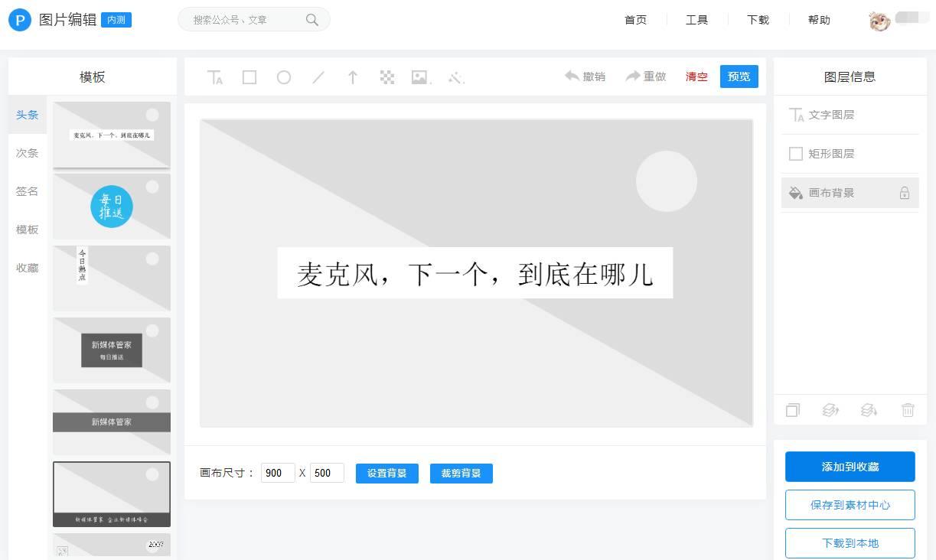Click the transparency checkerboard tool

387,77
